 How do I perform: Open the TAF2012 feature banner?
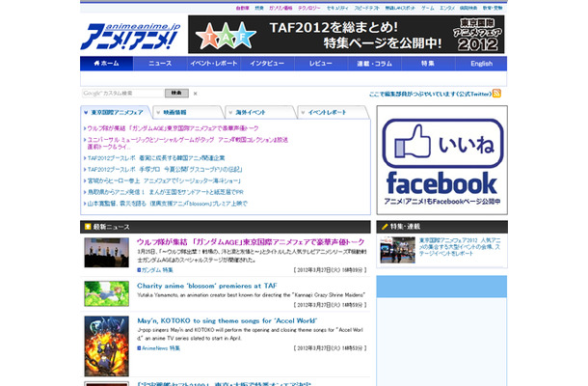(x=346, y=34)
